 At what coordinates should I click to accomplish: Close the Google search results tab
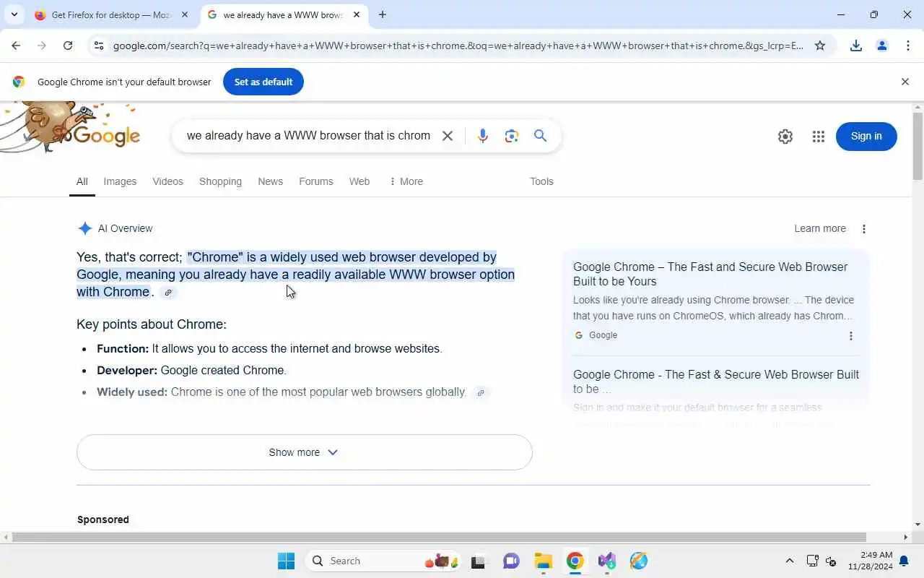point(357,14)
